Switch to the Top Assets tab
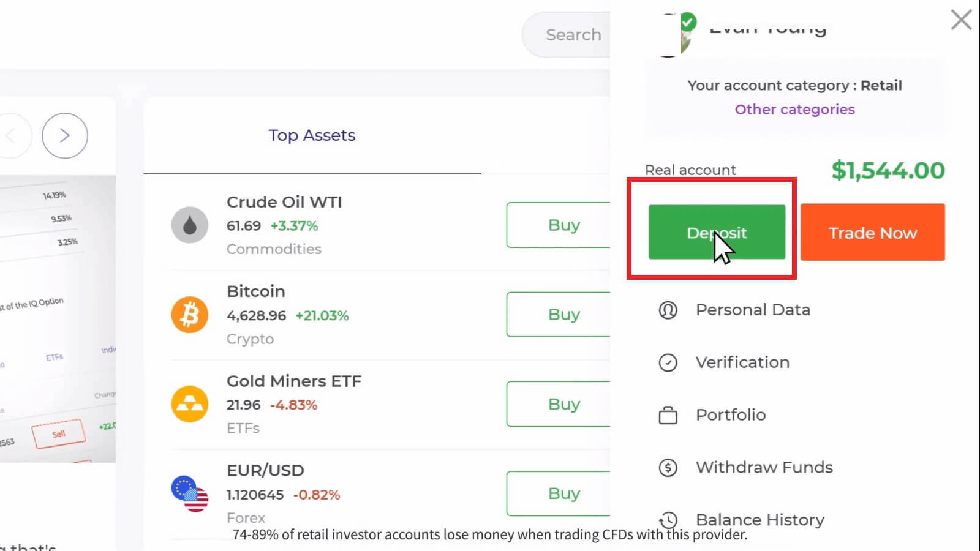 pyautogui.click(x=312, y=135)
